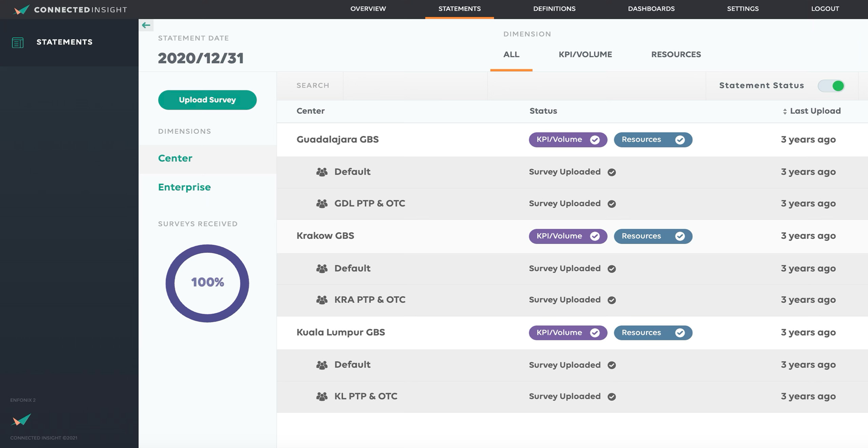Click the checkmark next to Survey Uploaded for KRA PTP & OTC
The image size is (868, 448).
pos(611,300)
